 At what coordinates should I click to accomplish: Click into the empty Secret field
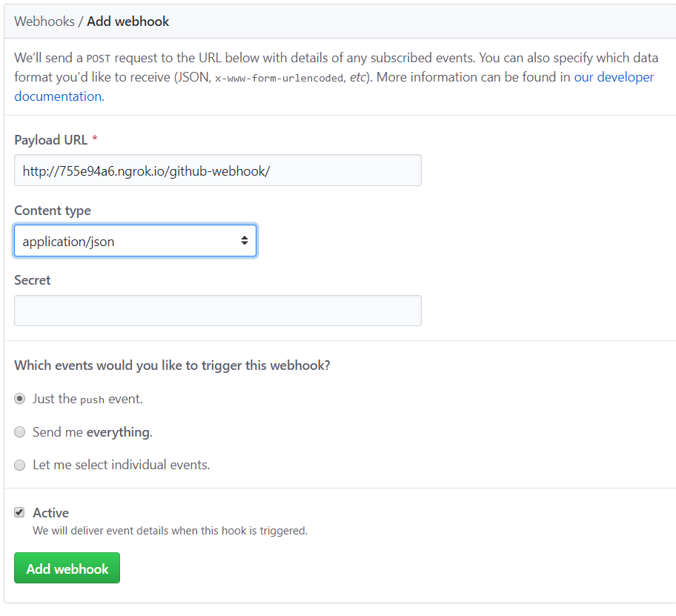(218, 311)
